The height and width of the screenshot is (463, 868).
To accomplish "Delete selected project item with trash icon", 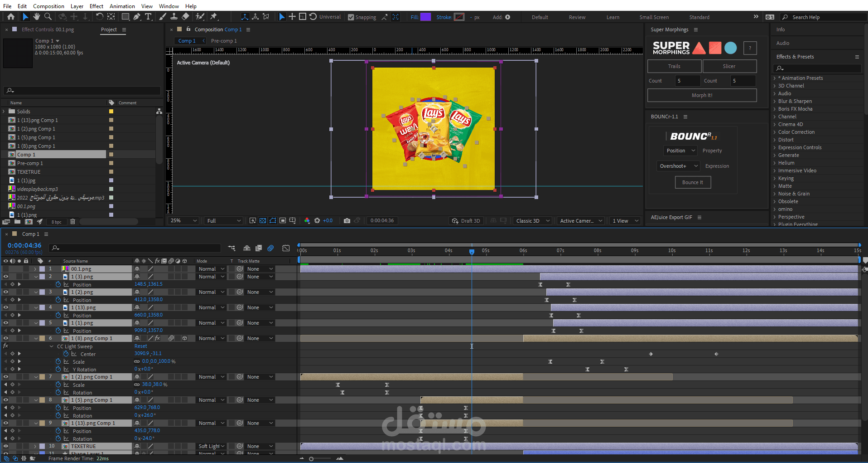I will click(72, 222).
